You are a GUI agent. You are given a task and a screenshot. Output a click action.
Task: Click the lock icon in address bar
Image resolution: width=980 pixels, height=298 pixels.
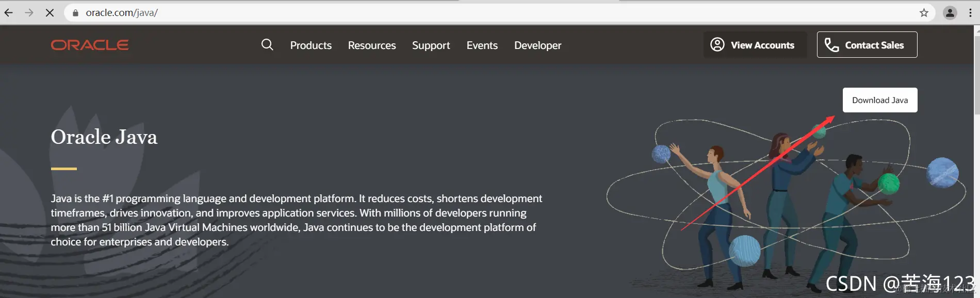click(76, 13)
